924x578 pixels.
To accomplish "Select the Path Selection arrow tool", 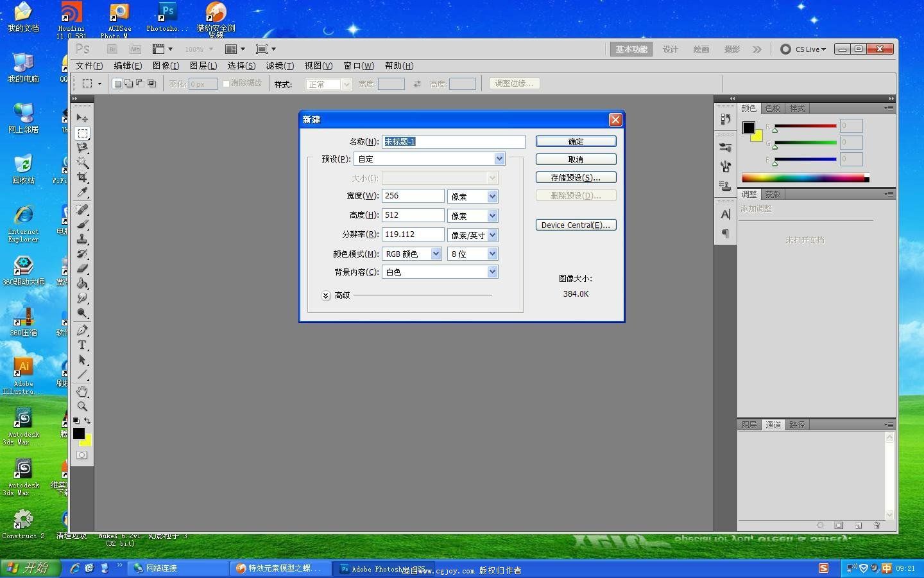I will [82, 360].
